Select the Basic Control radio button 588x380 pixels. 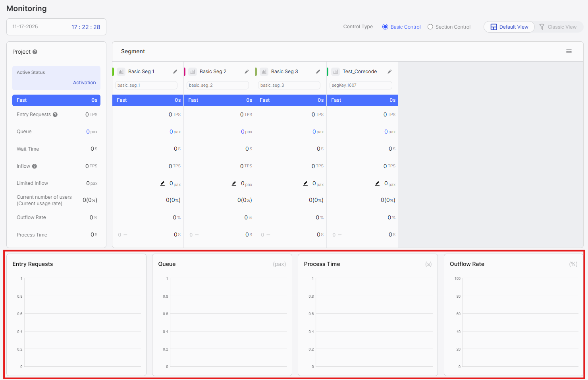pyautogui.click(x=385, y=27)
